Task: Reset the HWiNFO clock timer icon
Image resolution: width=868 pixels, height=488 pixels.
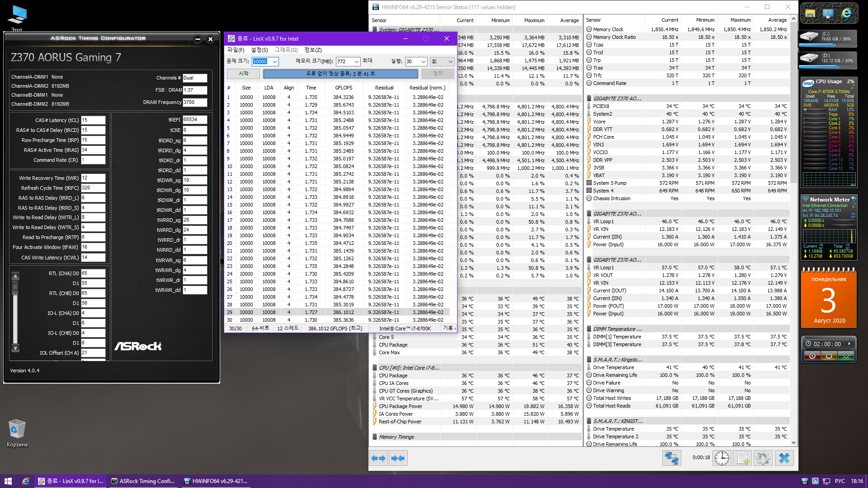Action: [722, 458]
